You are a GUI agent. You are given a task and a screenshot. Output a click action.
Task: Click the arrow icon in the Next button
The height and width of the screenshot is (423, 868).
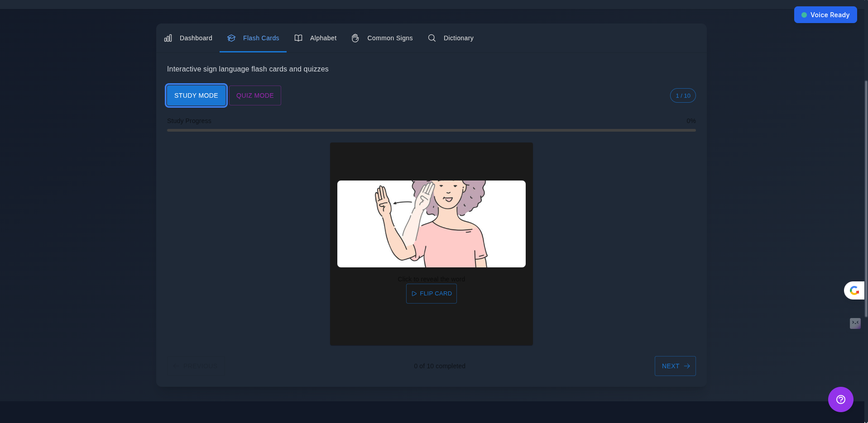pos(687,366)
